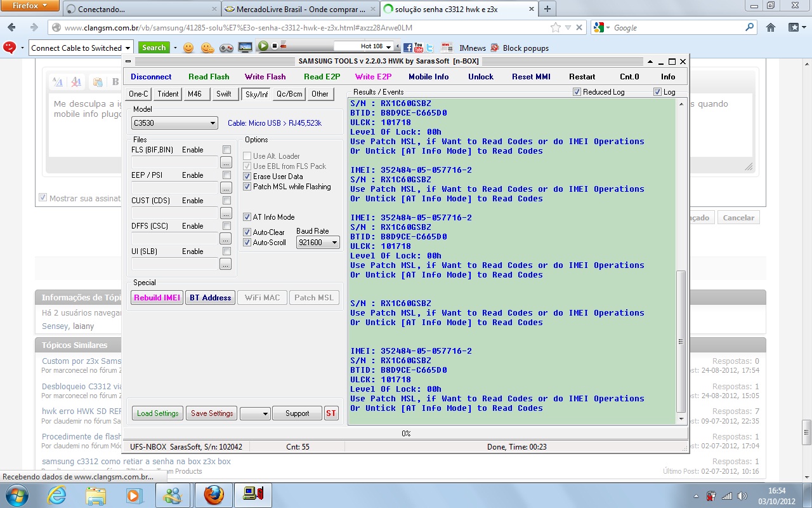Toggle Patch MSL while Flashing
This screenshot has height=508, width=812.
pos(247,187)
